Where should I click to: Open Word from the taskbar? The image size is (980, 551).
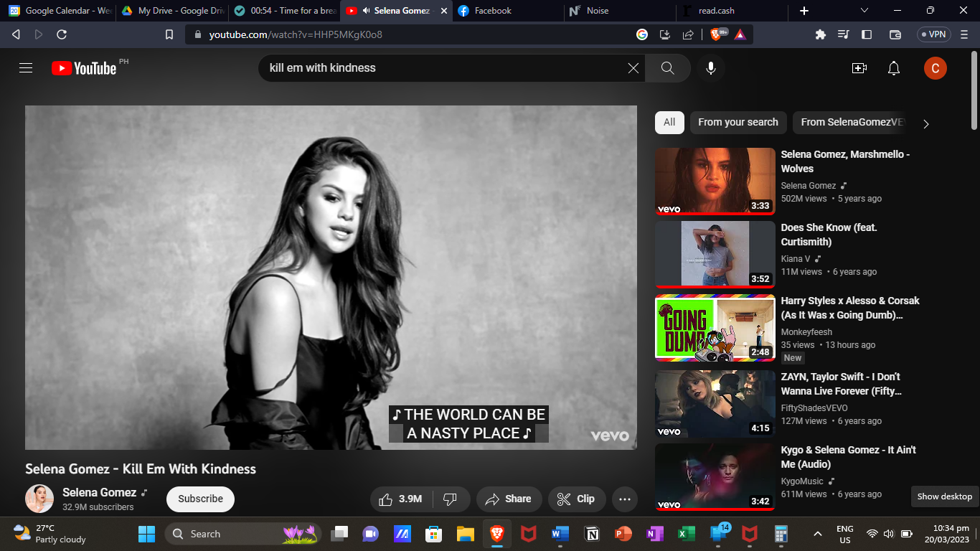[x=560, y=534]
